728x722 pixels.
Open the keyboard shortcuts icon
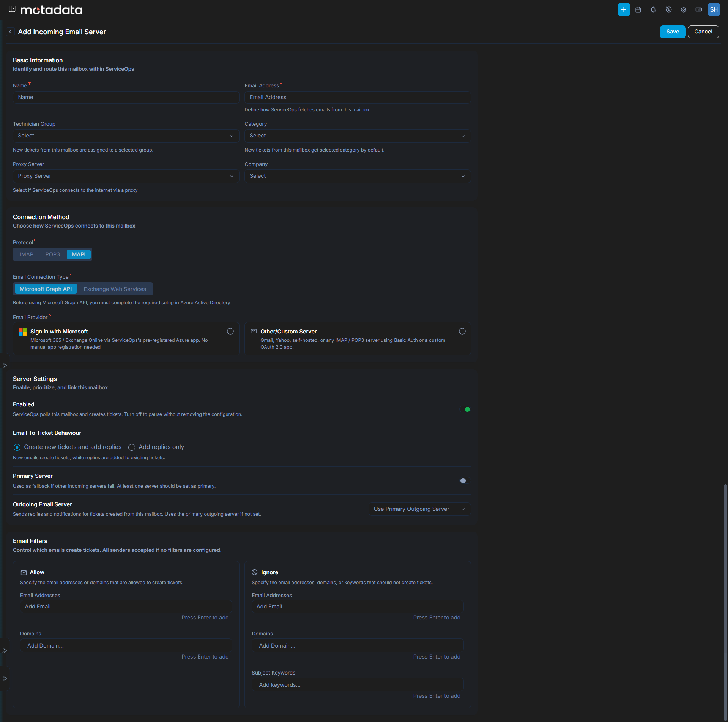pos(699,10)
